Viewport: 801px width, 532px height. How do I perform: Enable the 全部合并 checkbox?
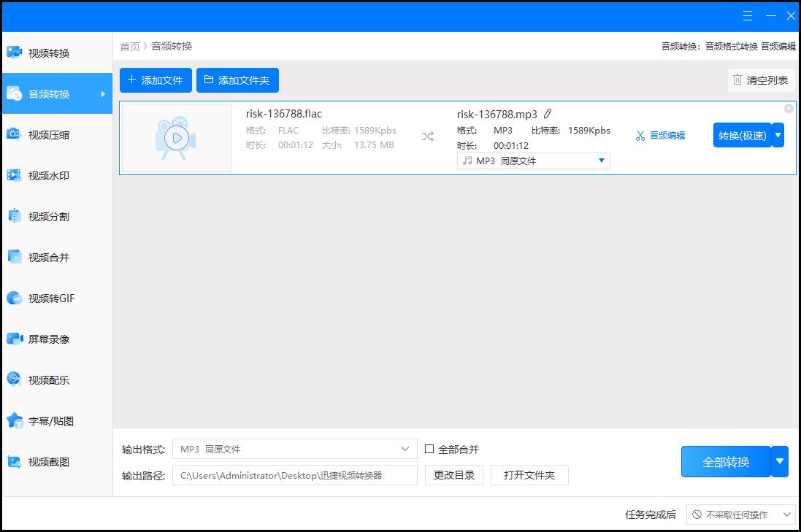point(429,449)
